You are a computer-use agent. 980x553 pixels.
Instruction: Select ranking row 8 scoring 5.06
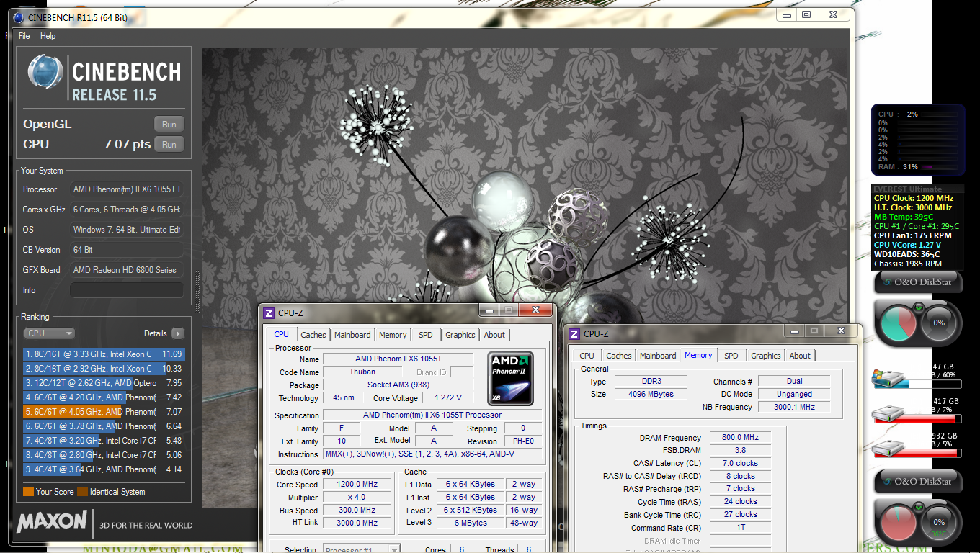click(x=104, y=455)
